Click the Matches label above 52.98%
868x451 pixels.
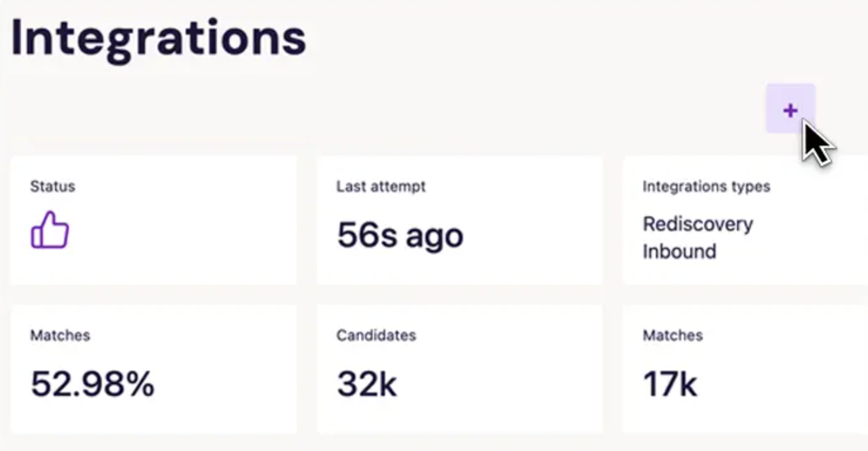coord(60,335)
